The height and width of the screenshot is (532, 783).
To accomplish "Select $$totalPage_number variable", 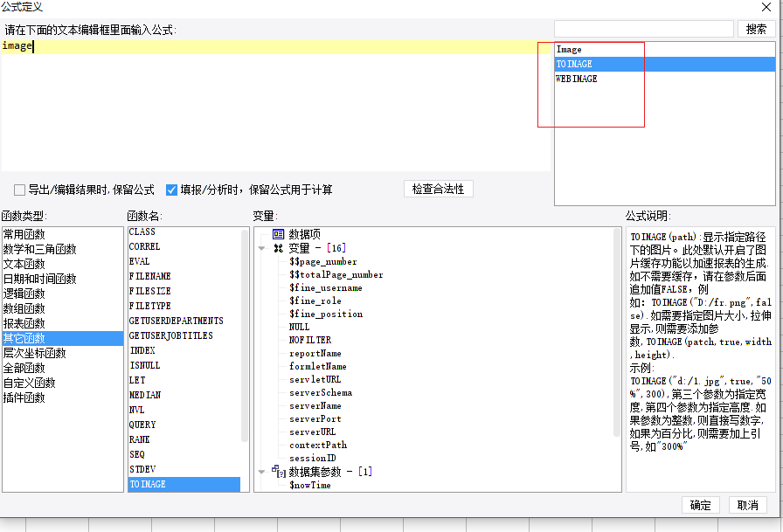I will coord(336,274).
